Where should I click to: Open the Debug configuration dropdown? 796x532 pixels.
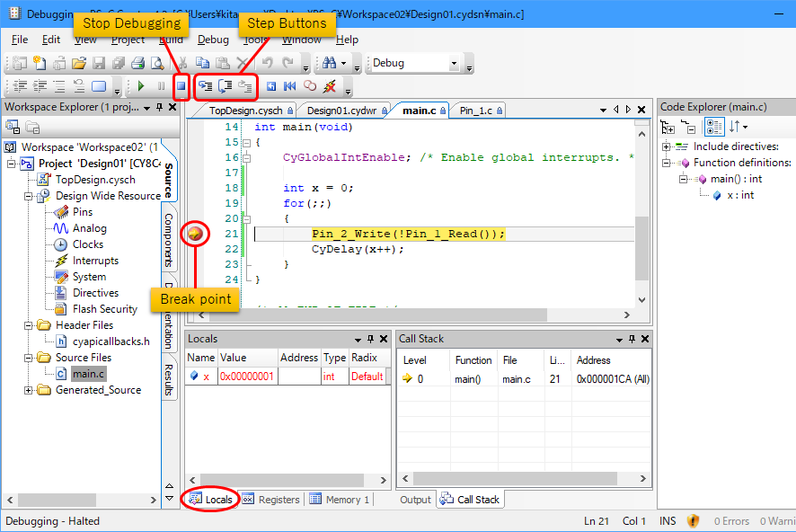click(x=454, y=64)
